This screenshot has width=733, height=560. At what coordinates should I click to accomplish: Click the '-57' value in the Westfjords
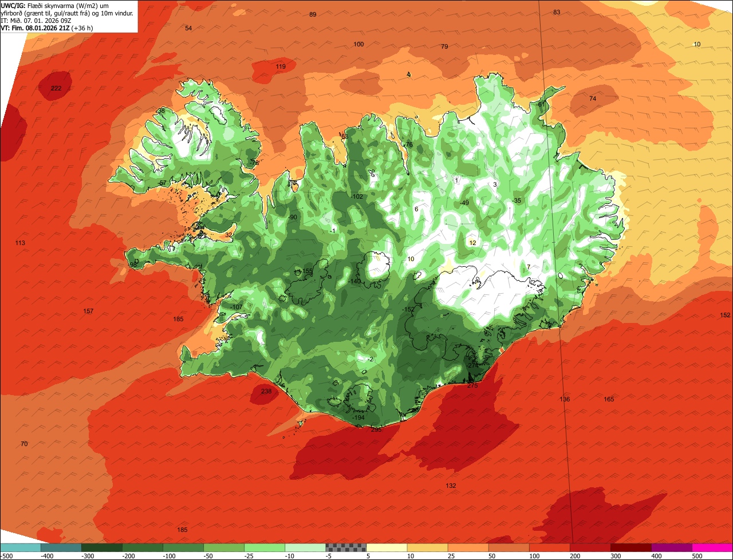[x=163, y=183]
